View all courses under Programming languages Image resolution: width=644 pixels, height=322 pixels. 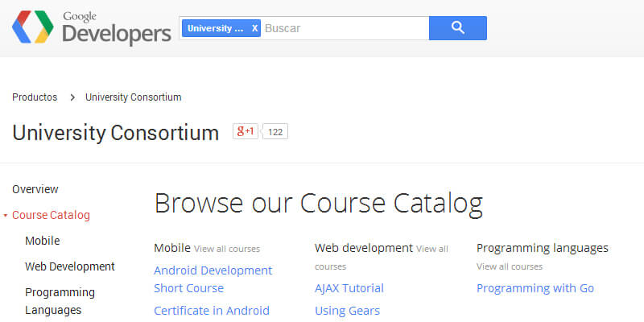click(x=510, y=266)
